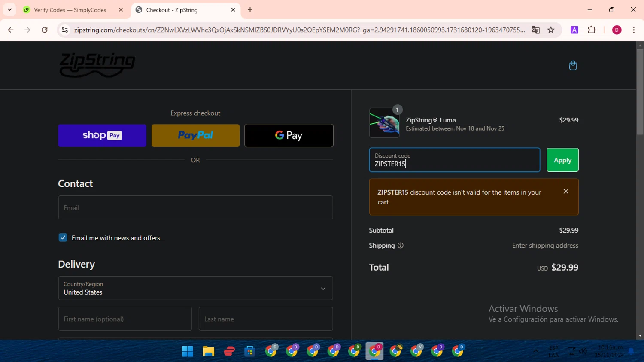Open the ESP LAA language indicator

554,351
